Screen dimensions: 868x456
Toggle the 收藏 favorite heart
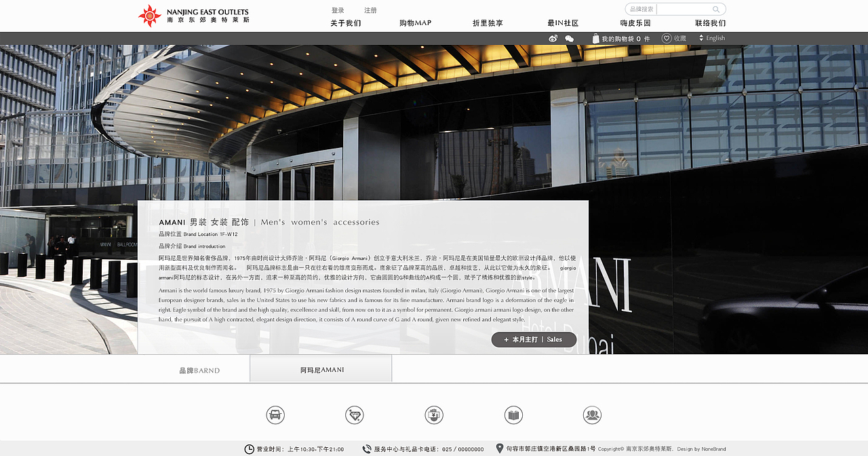click(667, 38)
